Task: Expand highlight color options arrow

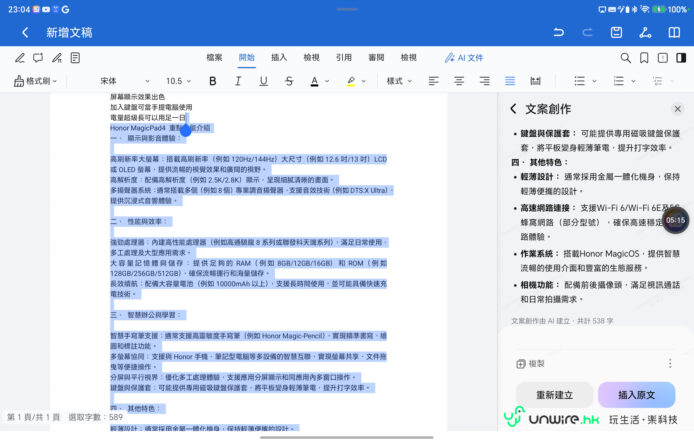Action: 364,81
